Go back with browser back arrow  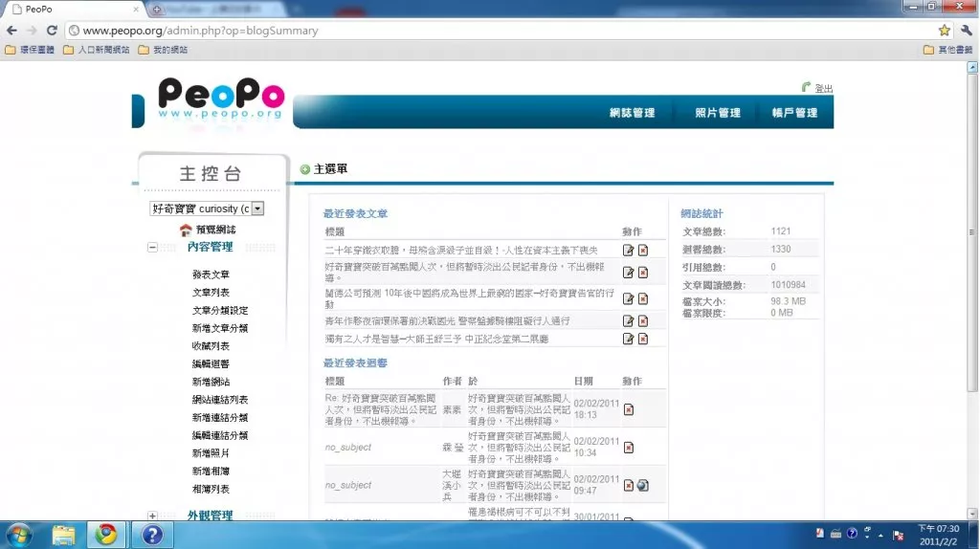click(x=11, y=30)
